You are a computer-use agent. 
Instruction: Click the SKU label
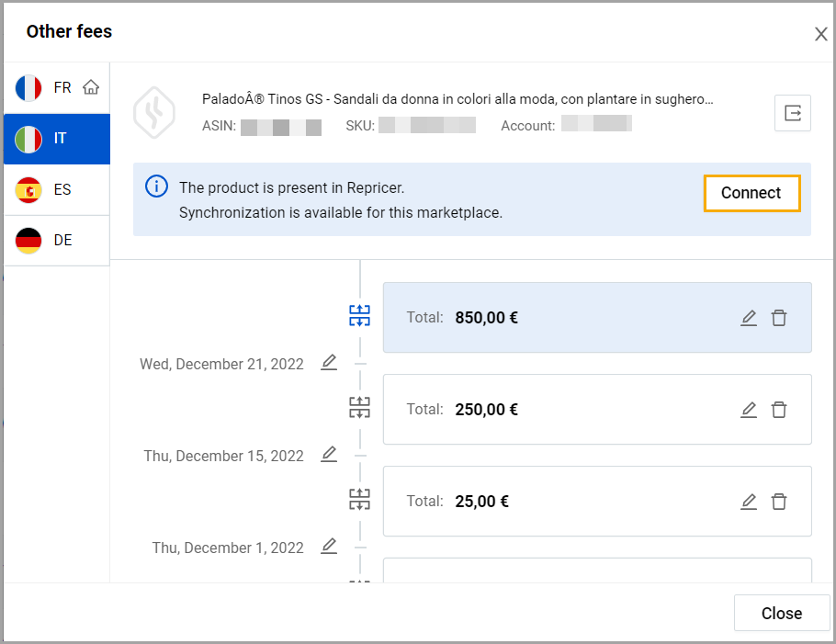pyautogui.click(x=360, y=126)
